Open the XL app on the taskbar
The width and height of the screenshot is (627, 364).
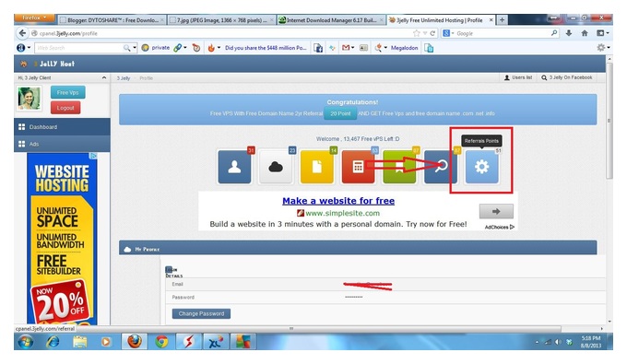coord(216,342)
